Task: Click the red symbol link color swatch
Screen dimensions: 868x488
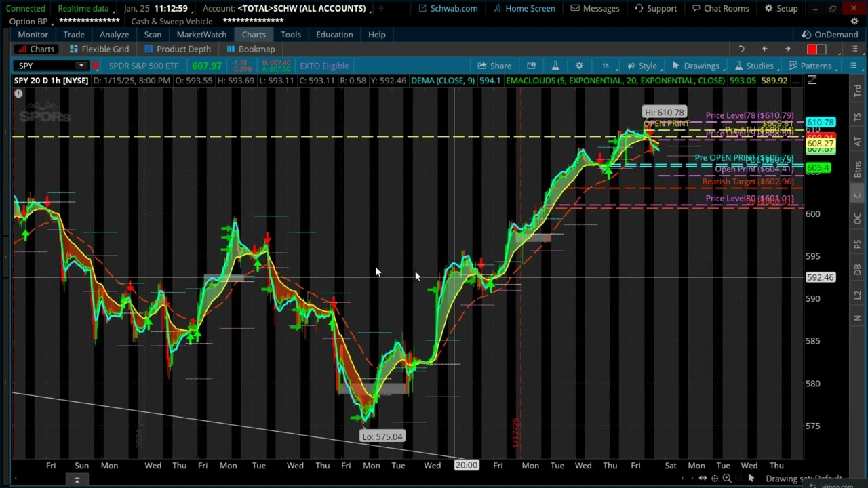Action: pyautogui.click(x=96, y=66)
